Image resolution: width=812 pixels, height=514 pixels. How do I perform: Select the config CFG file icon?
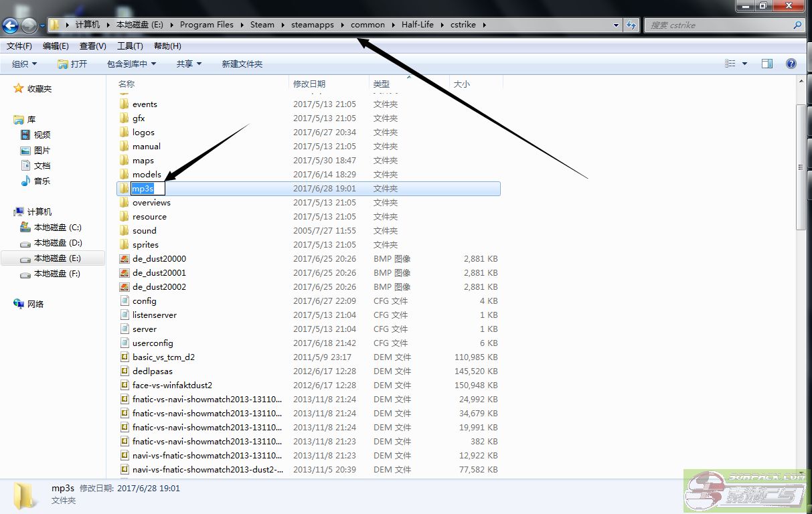click(124, 301)
